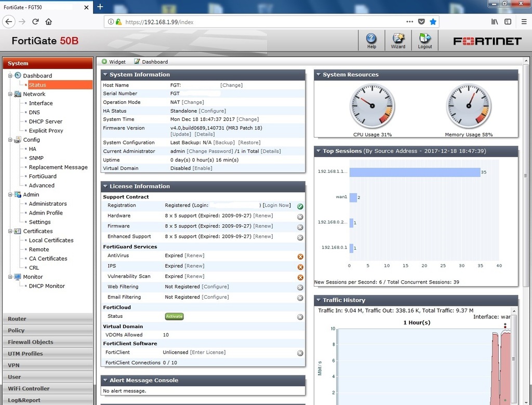Toggle Firefox sidebar icon
The width and height of the screenshot is (532, 405).
coord(508,22)
